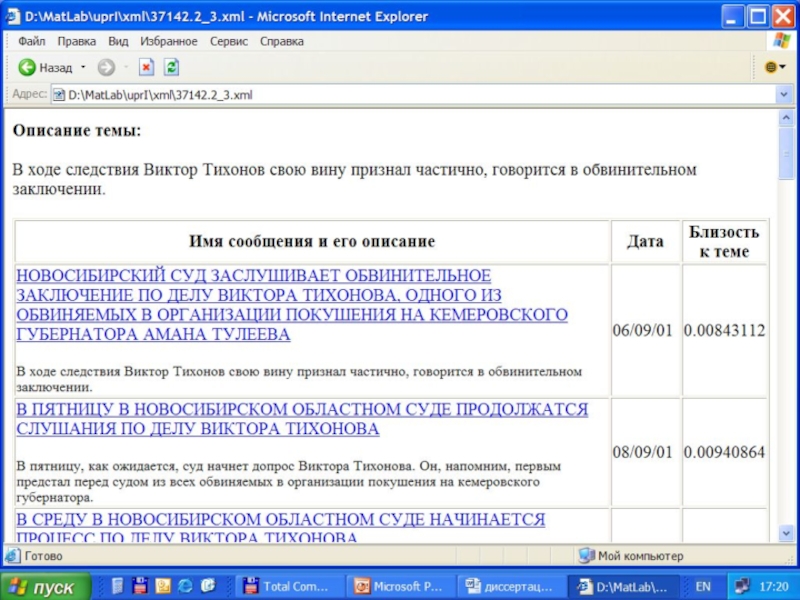Open the Избранное menu
The image size is (800, 600).
169,42
